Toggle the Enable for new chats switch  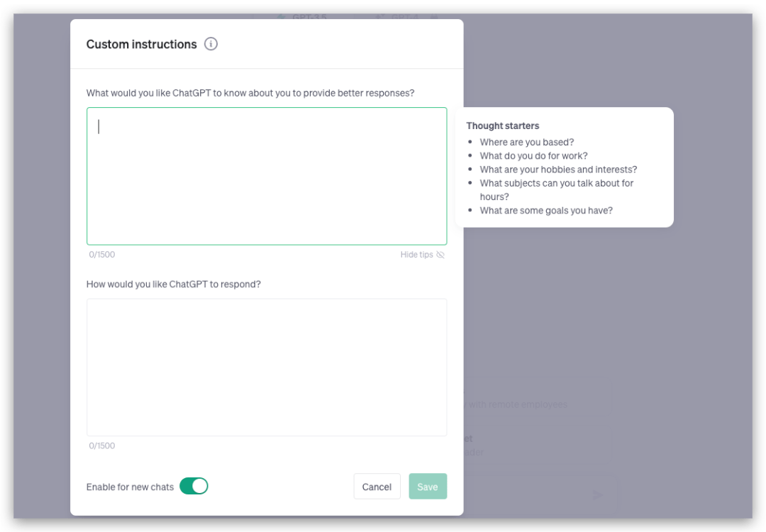pos(194,486)
